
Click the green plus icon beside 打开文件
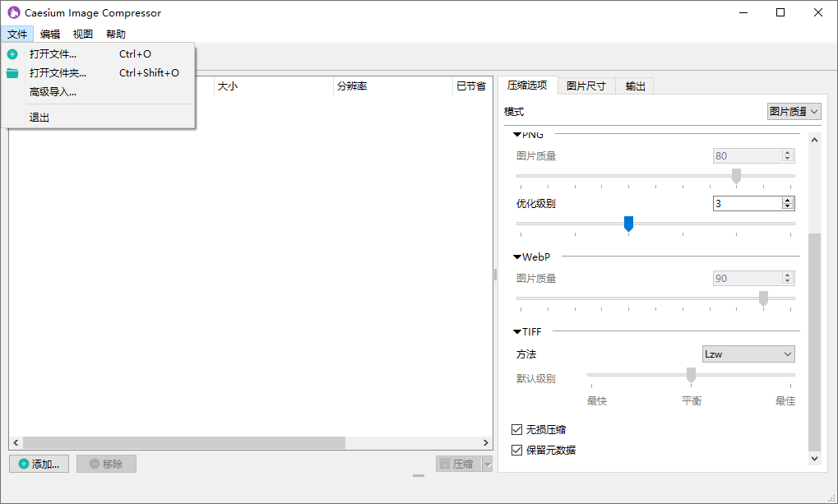click(12, 54)
